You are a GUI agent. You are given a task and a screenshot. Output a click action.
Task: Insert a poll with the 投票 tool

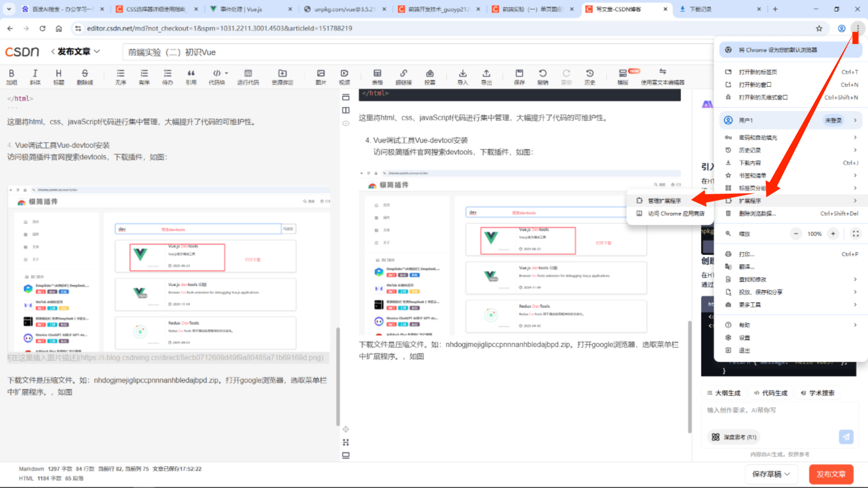point(429,77)
